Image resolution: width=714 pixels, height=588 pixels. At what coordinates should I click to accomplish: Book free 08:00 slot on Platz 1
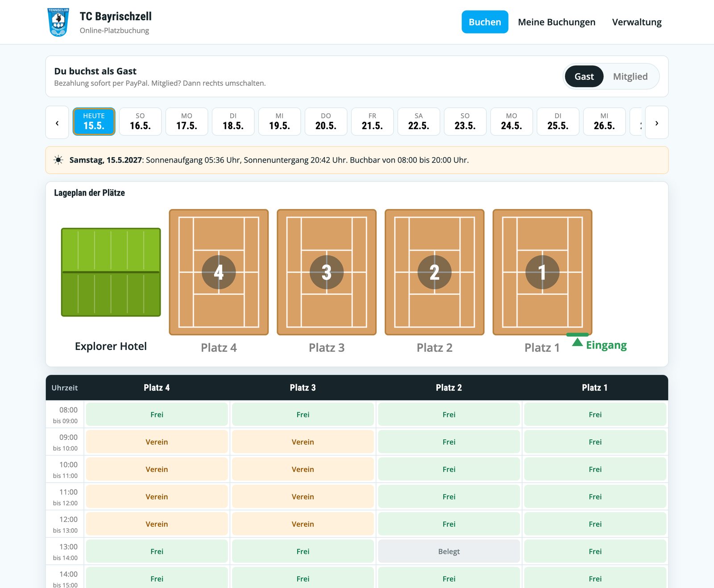click(595, 414)
